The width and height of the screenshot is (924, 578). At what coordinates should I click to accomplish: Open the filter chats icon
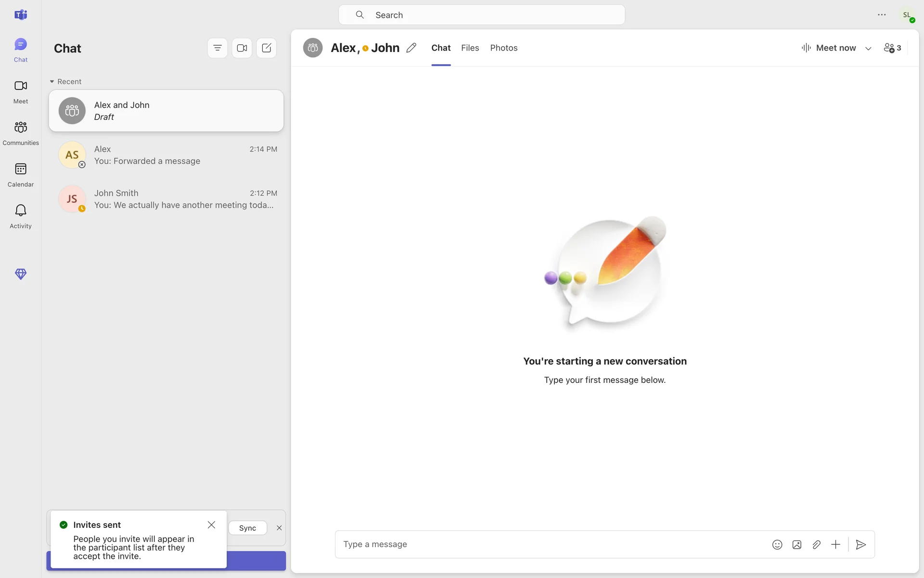coord(218,48)
